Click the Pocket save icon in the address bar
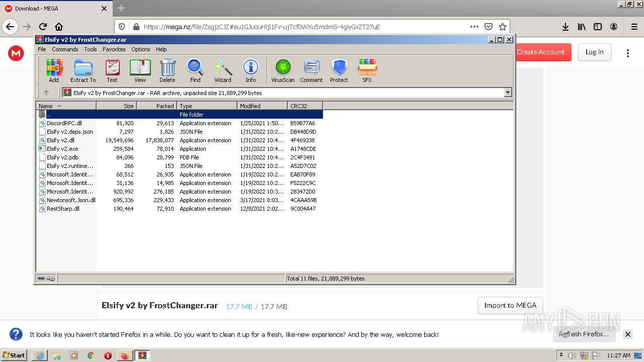 488,27
